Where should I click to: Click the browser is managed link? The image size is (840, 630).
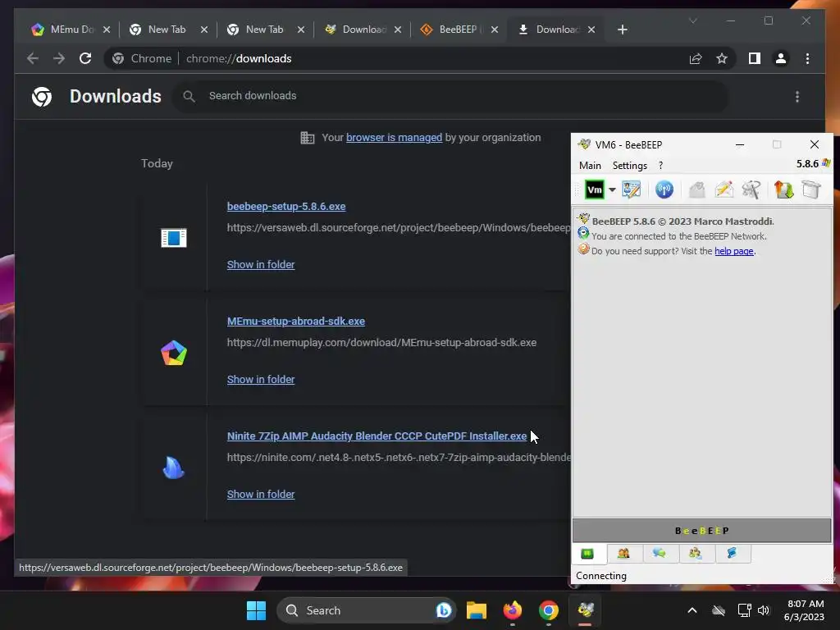[395, 137]
